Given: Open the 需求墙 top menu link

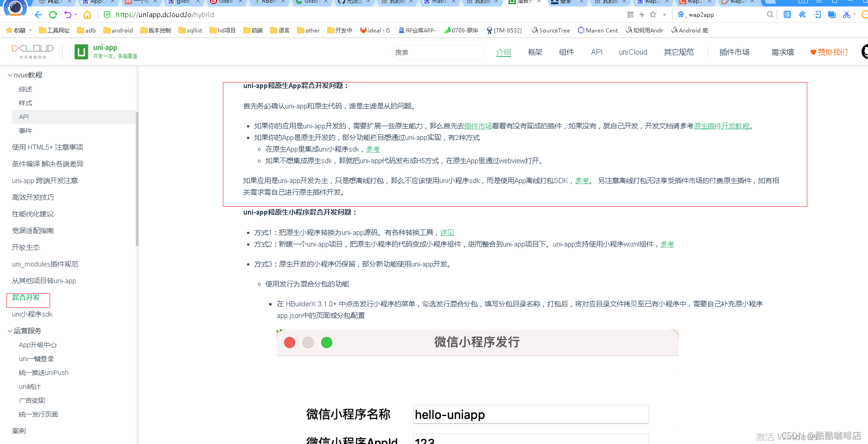Looking at the screenshot, I should click(x=782, y=52).
